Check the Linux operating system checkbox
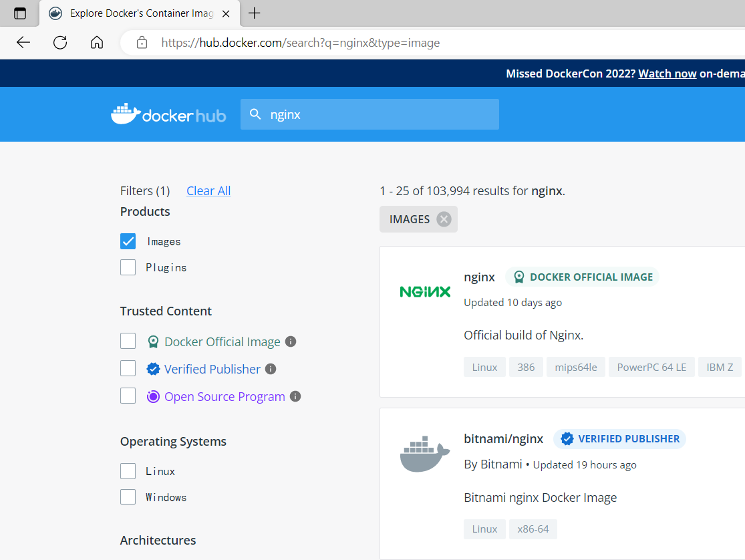Viewport: 745px width, 560px height. 128,471
